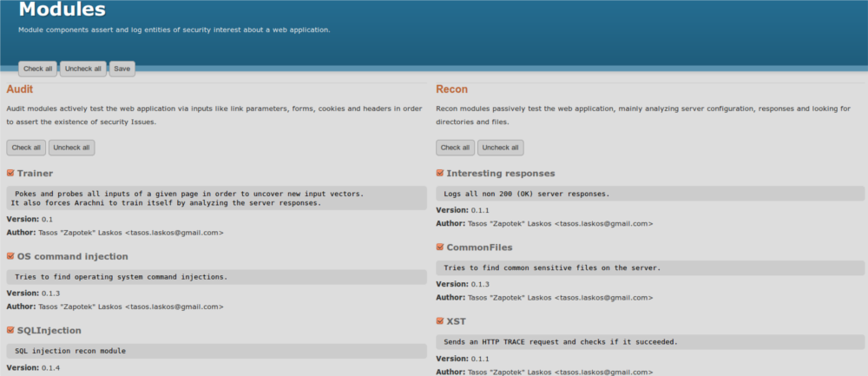Disable the XST module checkbox
The height and width of the screenshot is (376, 868).
440,321
